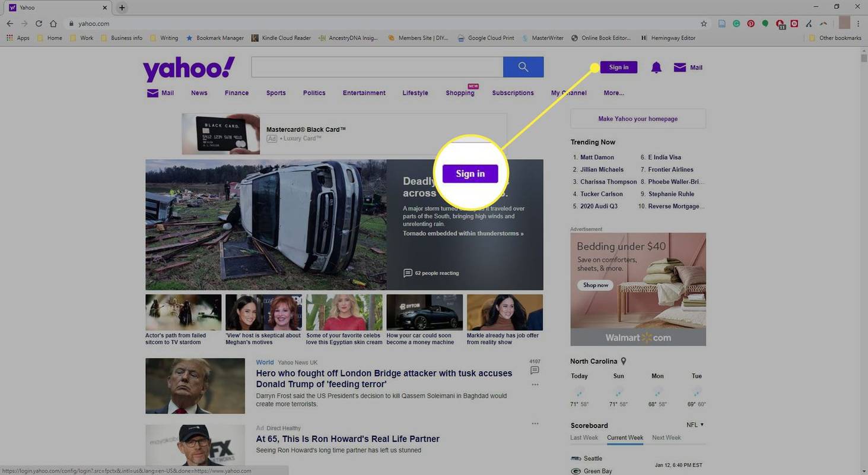Open the Sports section
Screen dimensions: 868x475
point(276,93)
